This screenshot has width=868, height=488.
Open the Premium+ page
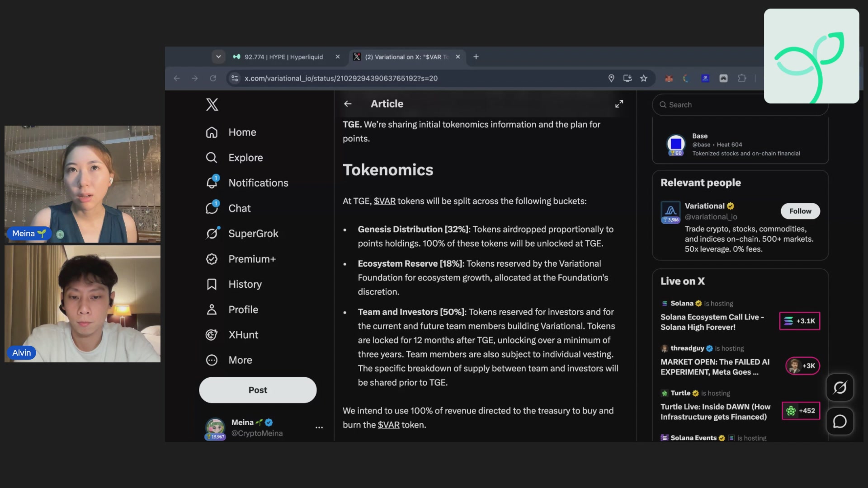[241, 259]
